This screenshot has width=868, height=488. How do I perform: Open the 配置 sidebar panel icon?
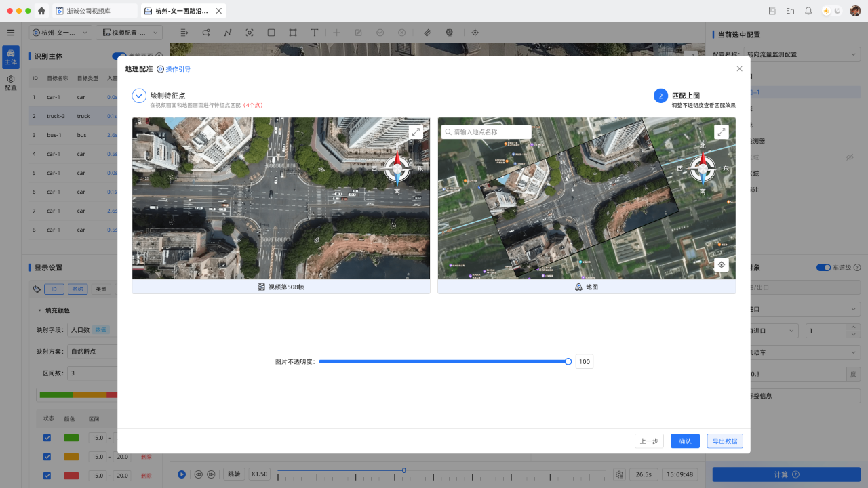[x=11, y=83]
